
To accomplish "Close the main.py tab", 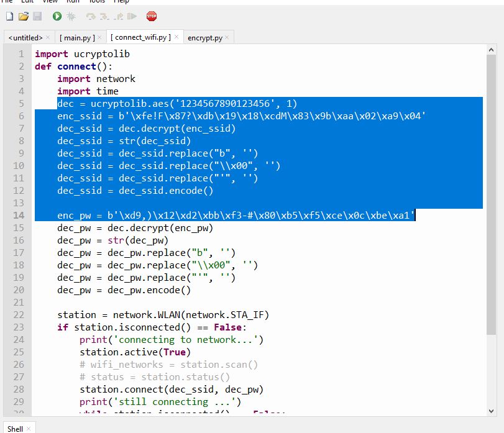I will coord(99,37).
